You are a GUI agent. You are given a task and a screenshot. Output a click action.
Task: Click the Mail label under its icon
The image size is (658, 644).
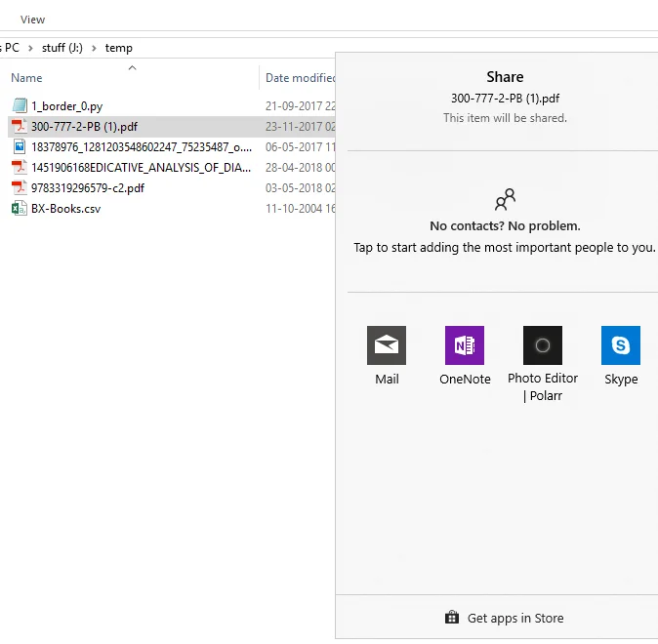click(x=387, y=380)
